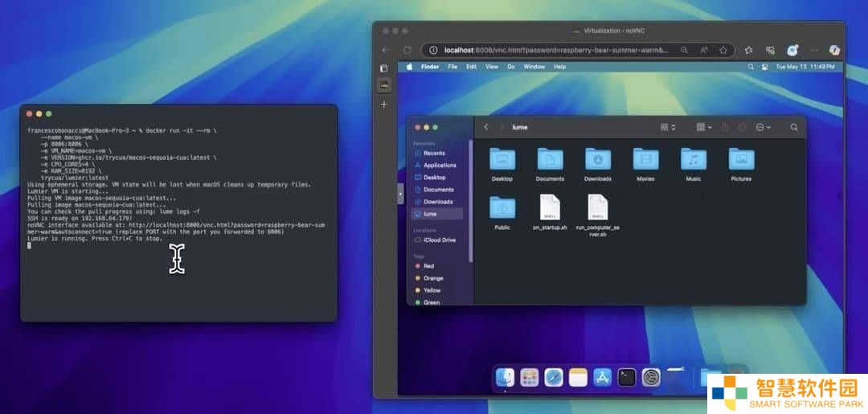Click the Finder sidebar scrollbar
868x414 pixels.
click(x=470, y=200)
